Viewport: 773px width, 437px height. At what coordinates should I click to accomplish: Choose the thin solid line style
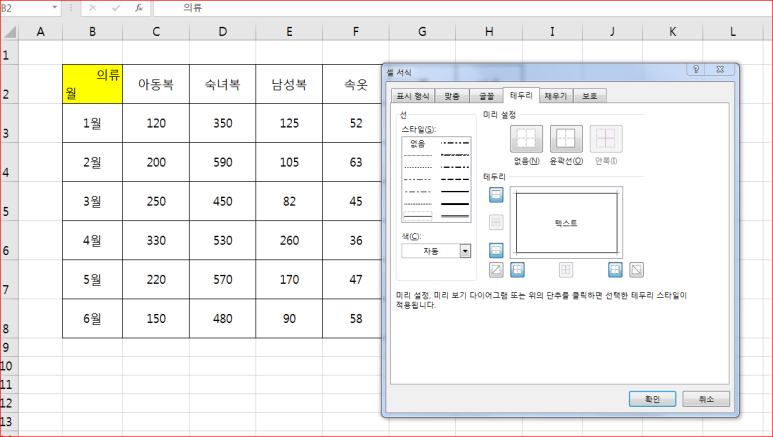point(418,216)
